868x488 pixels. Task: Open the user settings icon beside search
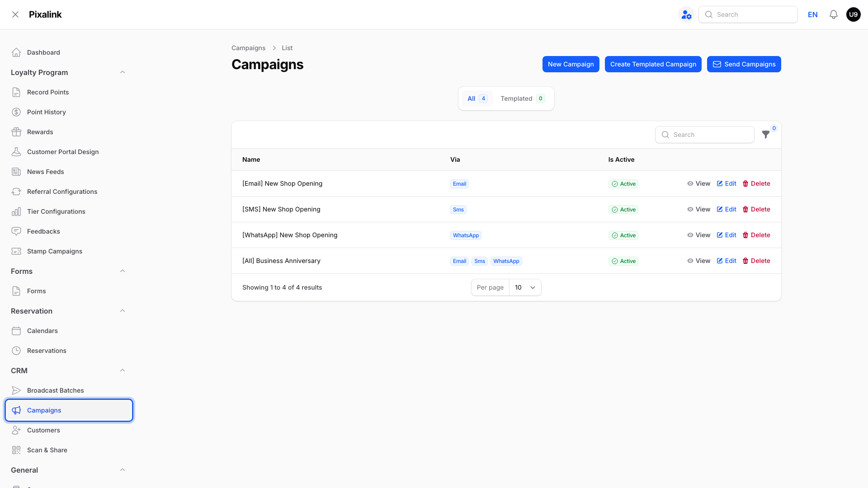[686, 14]
